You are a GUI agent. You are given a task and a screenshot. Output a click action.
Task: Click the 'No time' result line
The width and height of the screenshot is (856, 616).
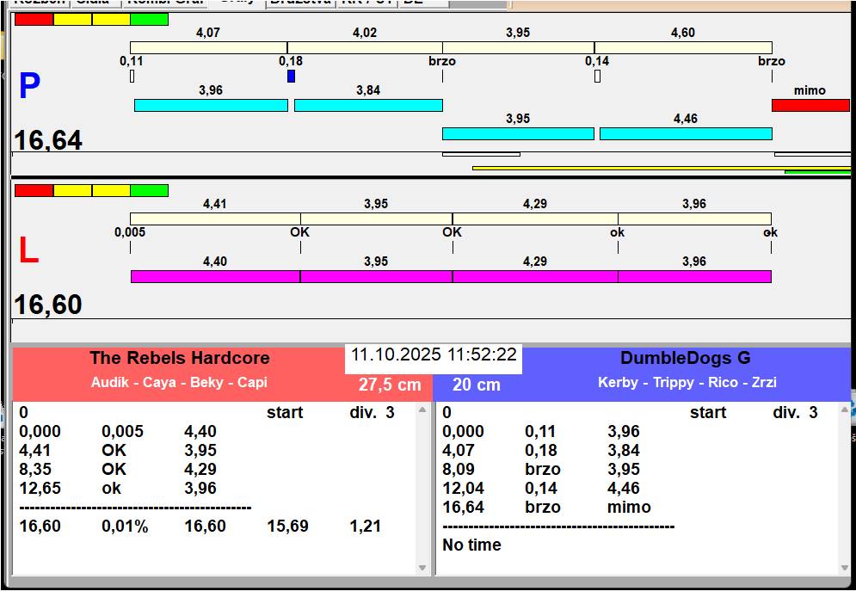pos(471,545)
